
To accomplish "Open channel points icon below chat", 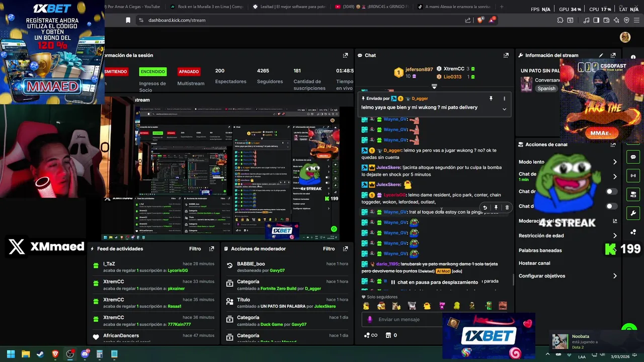I will pos(367,335).
